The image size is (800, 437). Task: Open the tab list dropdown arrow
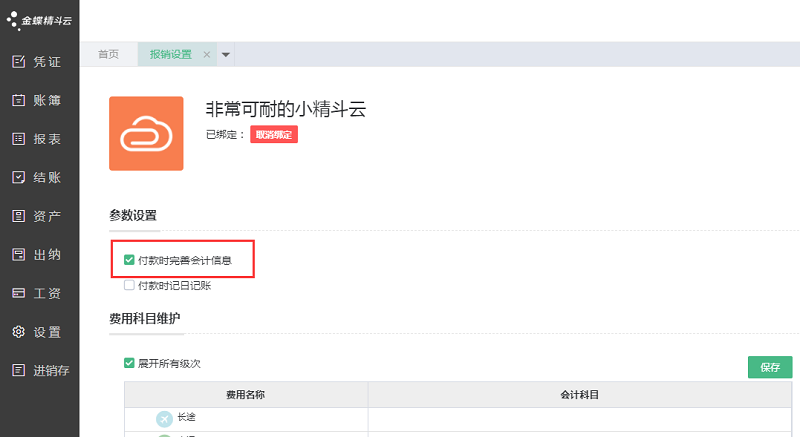coord(226,55)
